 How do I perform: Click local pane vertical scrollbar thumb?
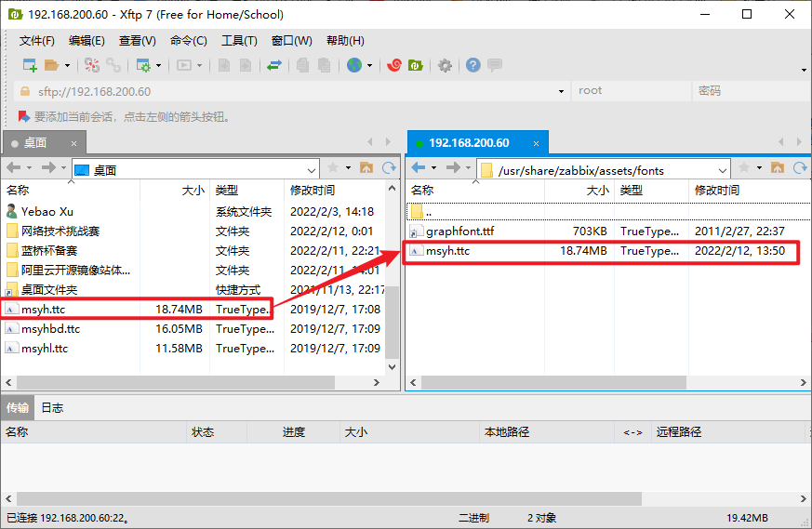point(393,322)
